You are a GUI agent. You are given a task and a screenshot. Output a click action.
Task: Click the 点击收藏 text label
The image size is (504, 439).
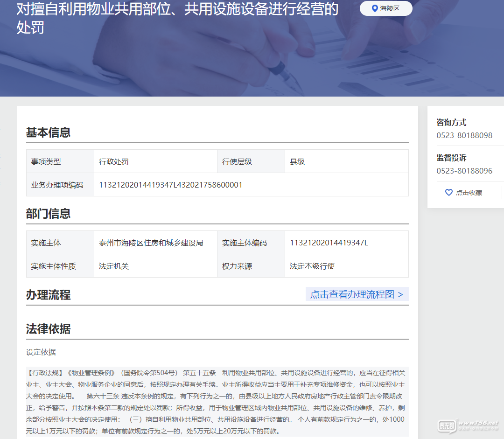pyautogui.click(x=469, y=193)
